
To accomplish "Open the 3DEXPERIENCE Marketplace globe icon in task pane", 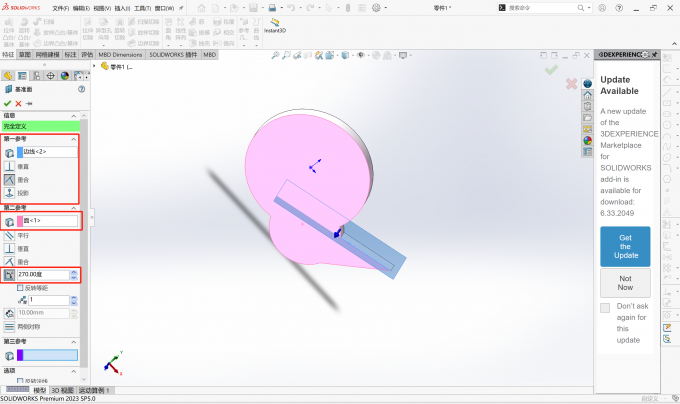I will click(x=587, y=84).
